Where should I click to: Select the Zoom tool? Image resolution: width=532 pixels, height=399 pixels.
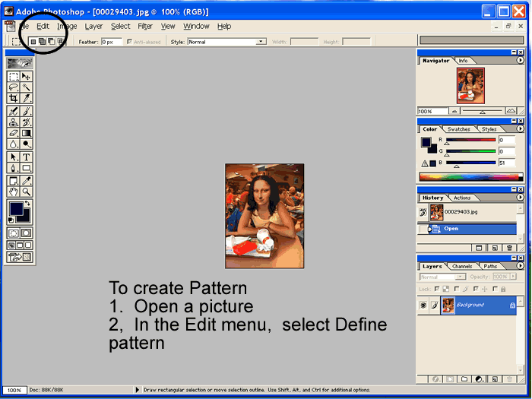pos(26,192)
